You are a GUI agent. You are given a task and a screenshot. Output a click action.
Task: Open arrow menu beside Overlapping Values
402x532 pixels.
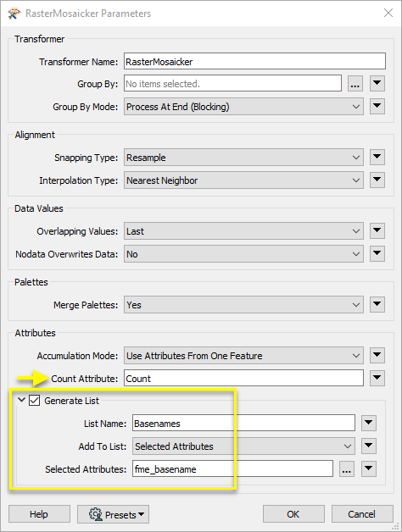(377, 230)
